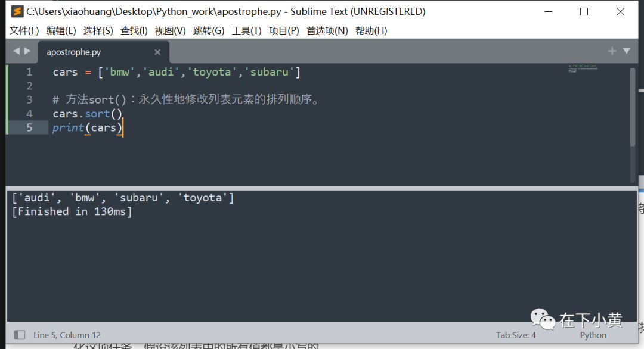Close the apostrophe.py tab
The width and height of the screenshot is (644, 349).
157,52
